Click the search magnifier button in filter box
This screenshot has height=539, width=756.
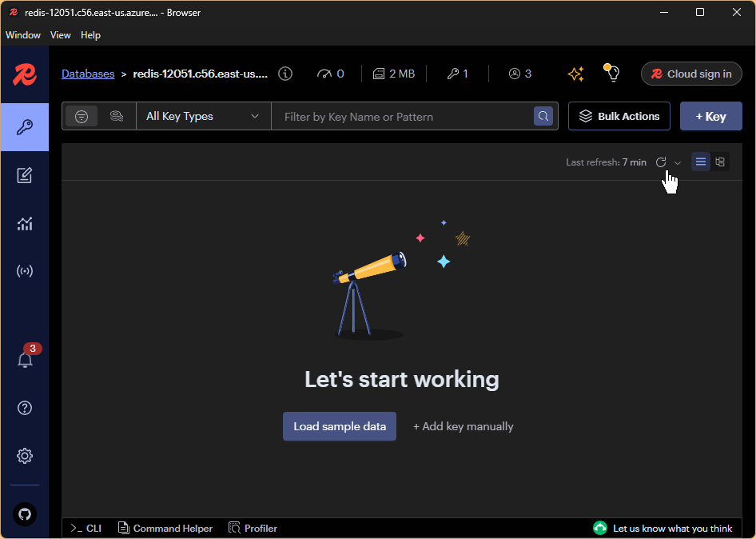click(543, 116)
